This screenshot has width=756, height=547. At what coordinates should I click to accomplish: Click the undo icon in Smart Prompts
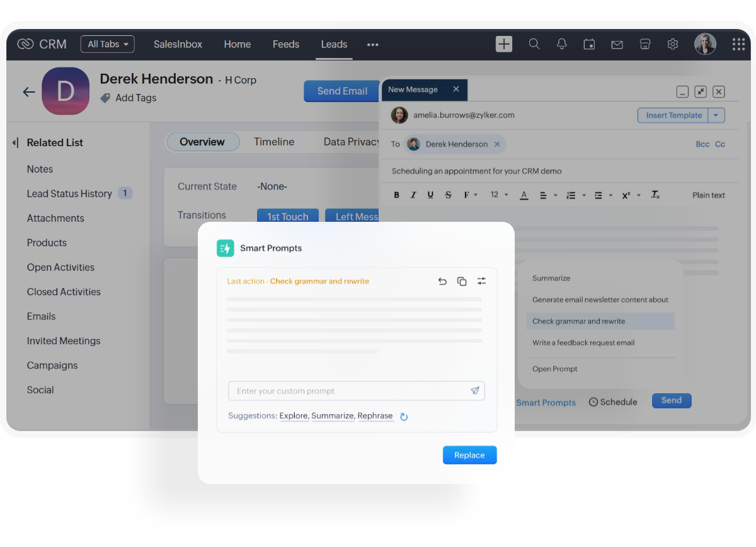pos(442,281)
